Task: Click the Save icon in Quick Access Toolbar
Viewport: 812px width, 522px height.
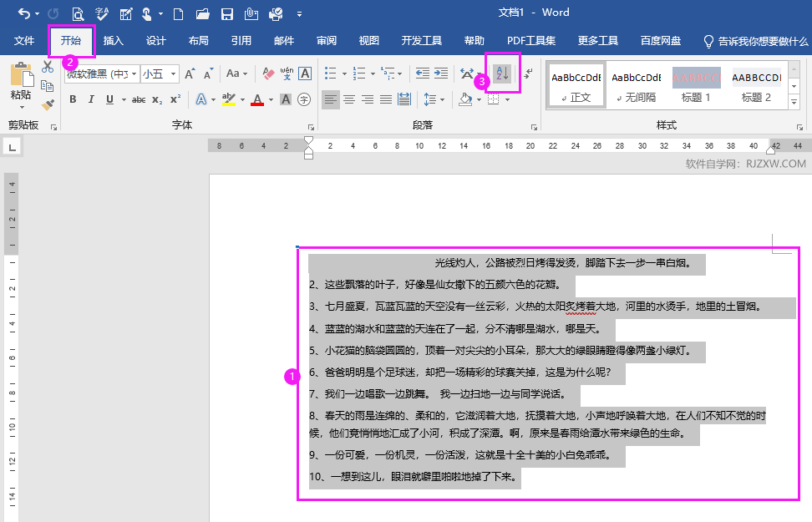Action: [226, 13]
